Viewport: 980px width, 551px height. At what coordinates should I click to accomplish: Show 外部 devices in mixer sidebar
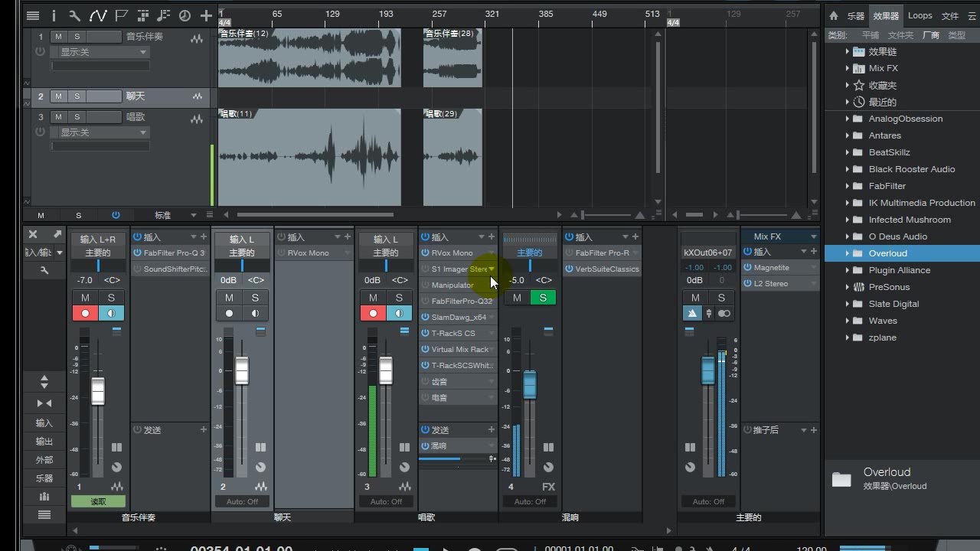(44, 460)
